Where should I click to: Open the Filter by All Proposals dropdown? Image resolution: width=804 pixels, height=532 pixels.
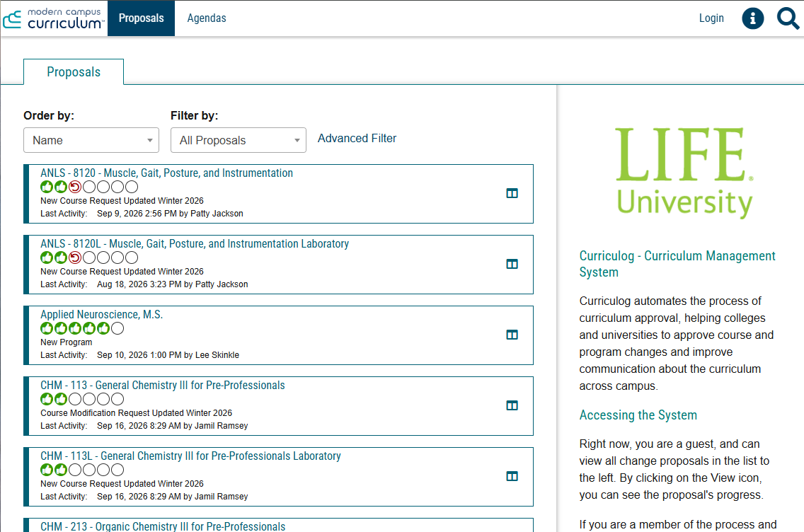239,140
